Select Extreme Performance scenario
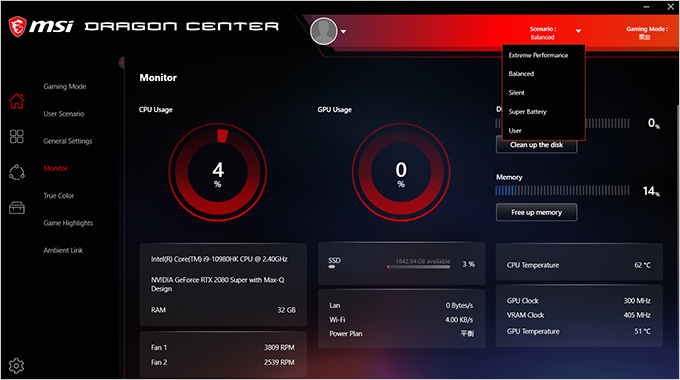The height and width of the screenshot is (380, 680). click(538, 55)
